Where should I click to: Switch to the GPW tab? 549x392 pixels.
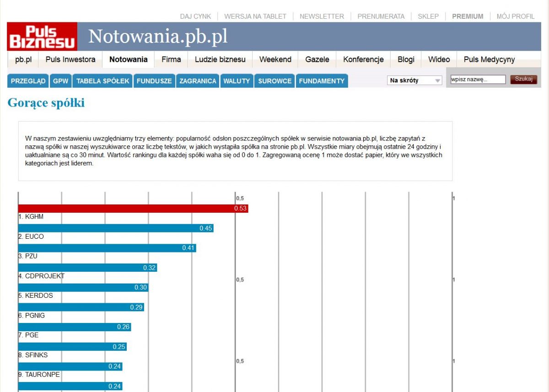(x=60, y=81)
